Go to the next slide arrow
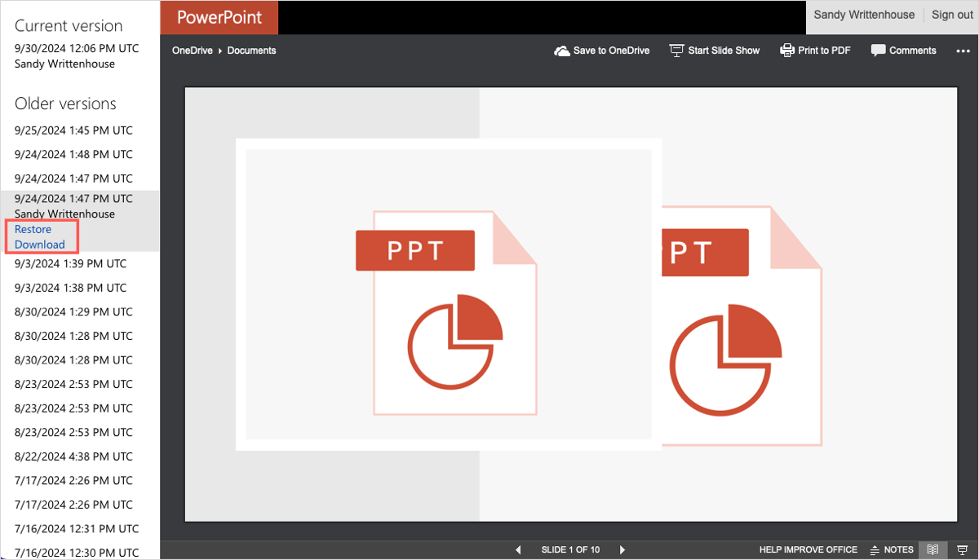 622,550
